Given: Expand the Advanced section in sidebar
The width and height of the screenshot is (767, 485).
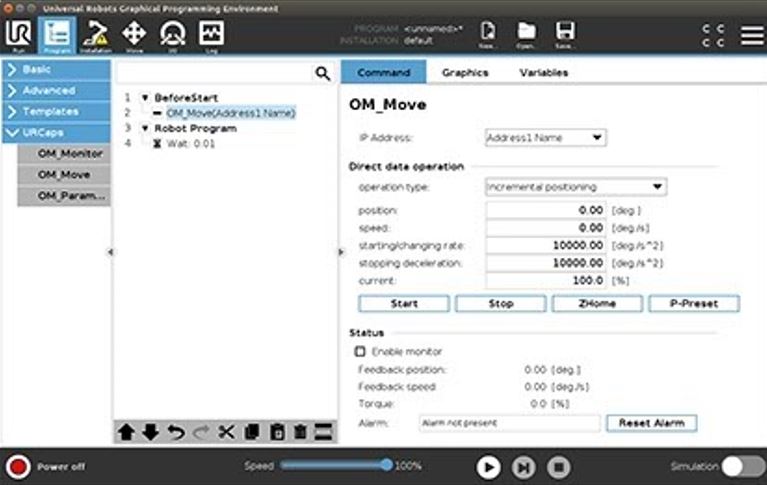Looking at the screenshot, I should (55, 91).
